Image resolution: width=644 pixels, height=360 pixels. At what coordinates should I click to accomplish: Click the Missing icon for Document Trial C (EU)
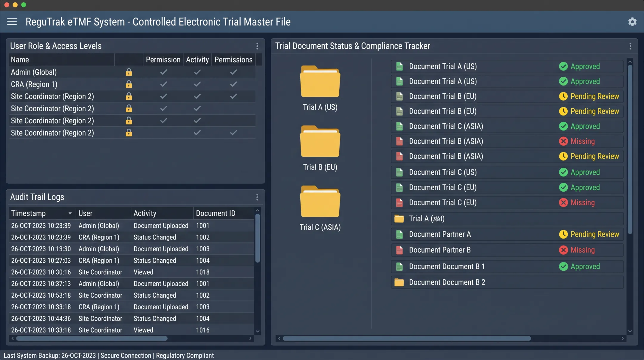click(563, 202)
